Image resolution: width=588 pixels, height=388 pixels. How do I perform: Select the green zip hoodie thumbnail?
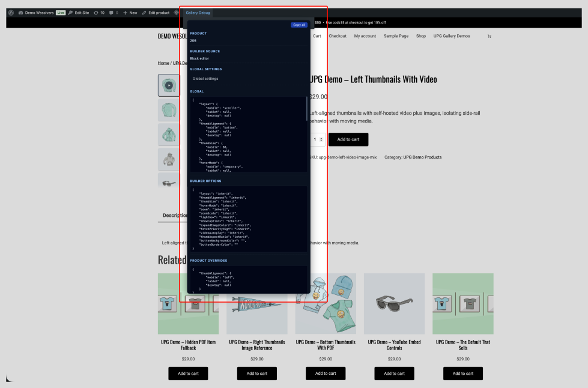pos(169,135)
